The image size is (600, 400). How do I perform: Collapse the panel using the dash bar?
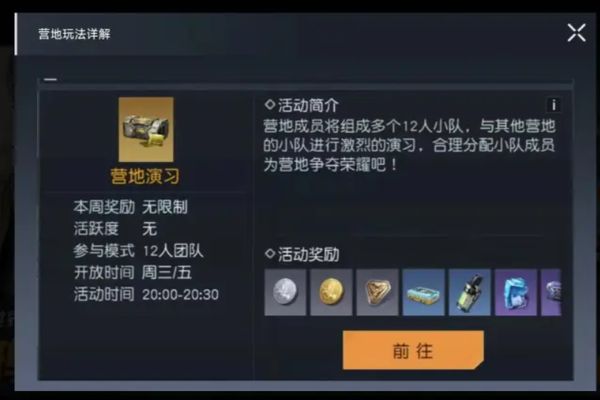(x=51, y=79)
